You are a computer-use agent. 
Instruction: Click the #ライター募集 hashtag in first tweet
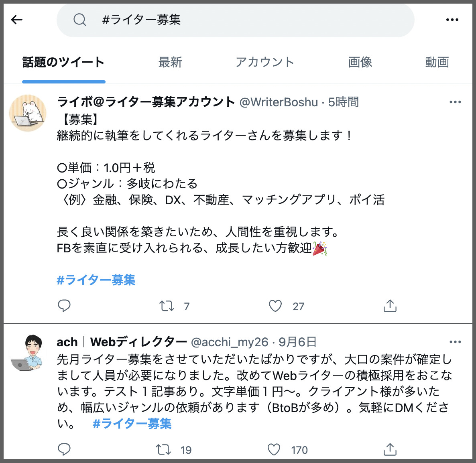(96, 280)
